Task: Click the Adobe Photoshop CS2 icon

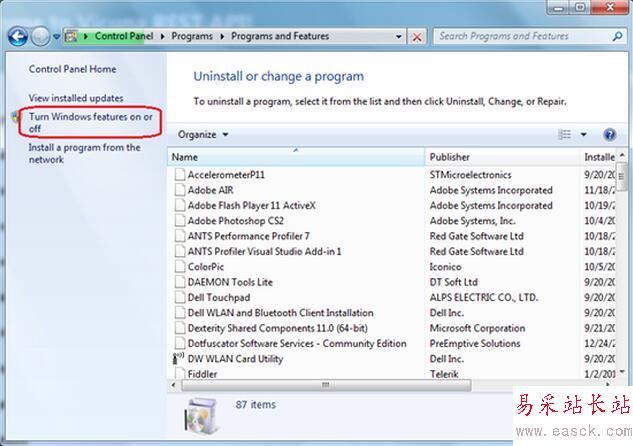Action: [x=180, y=221]
